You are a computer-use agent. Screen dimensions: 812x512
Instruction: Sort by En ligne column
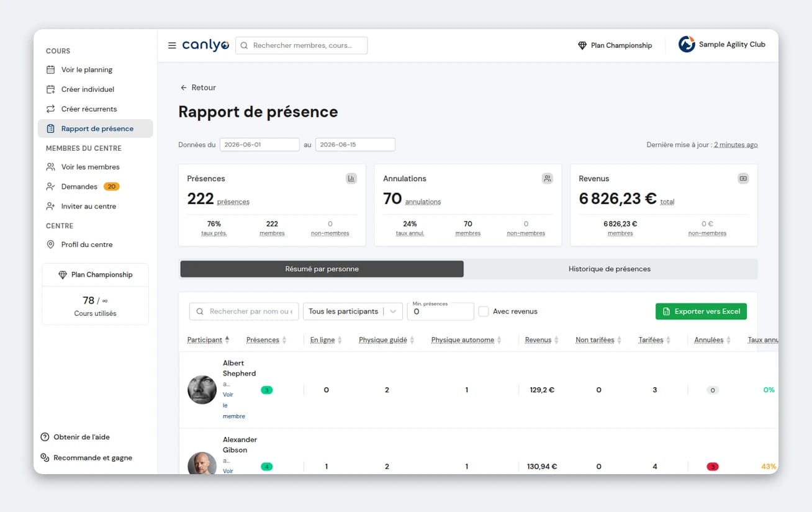(326, 340)
